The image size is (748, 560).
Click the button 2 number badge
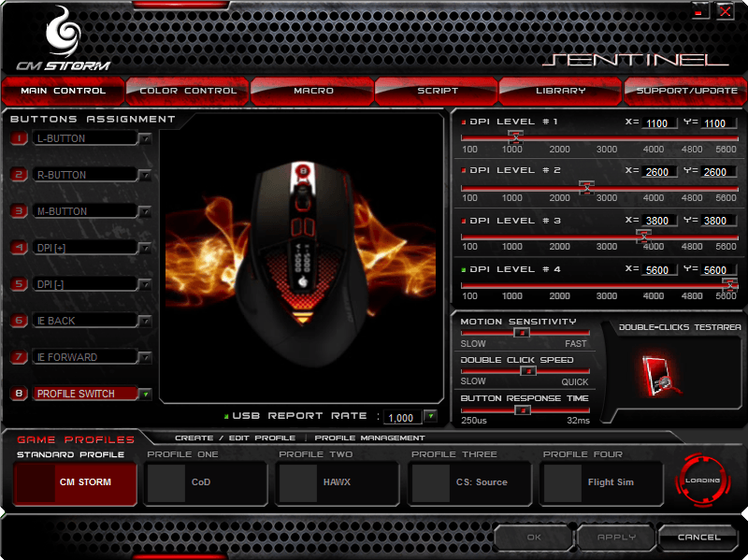coord(19,175)
